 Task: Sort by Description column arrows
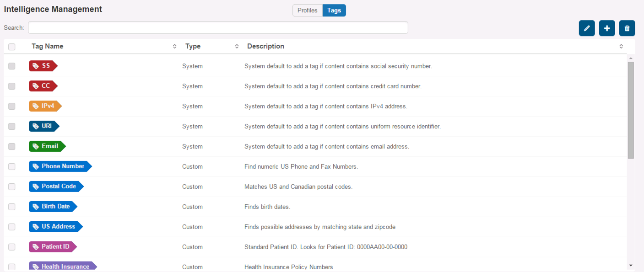tap(621, 46)
